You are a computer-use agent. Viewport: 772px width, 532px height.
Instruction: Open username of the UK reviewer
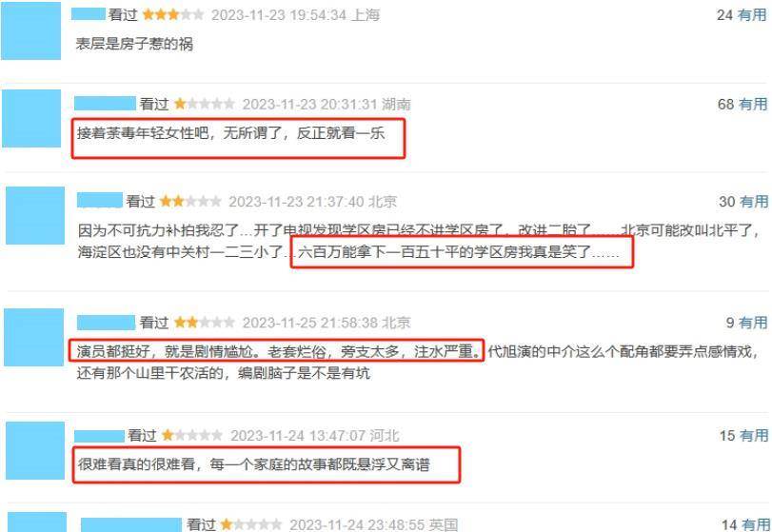[x=131, y=524]
